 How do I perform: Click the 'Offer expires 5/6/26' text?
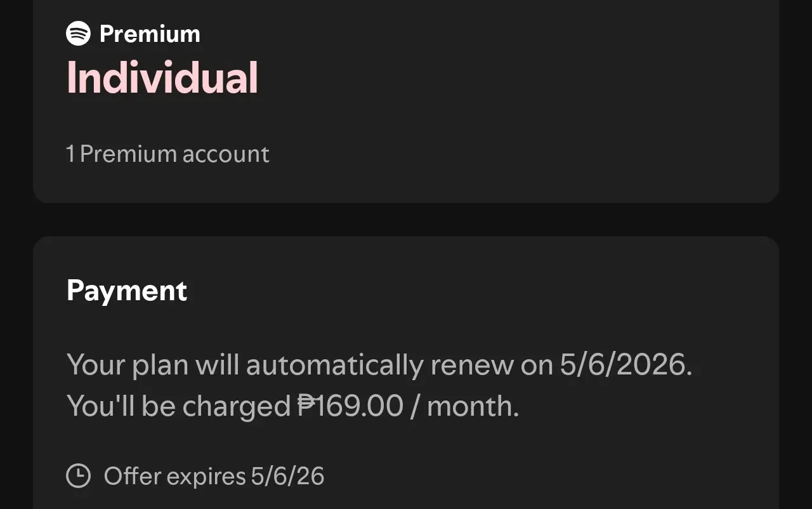(214, 476)
